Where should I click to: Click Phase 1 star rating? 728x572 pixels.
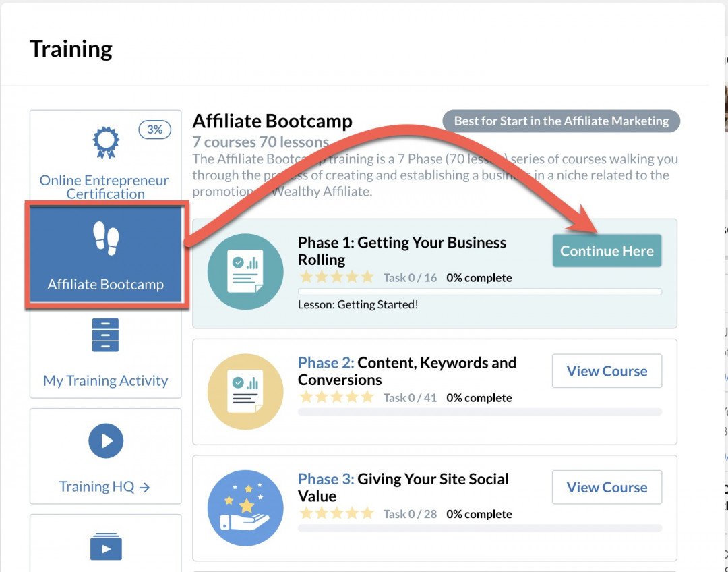tap(336, 277)
